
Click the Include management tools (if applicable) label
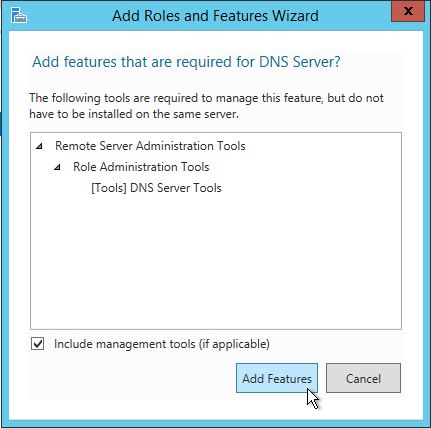pyautogui.click(x=162, y=344)
